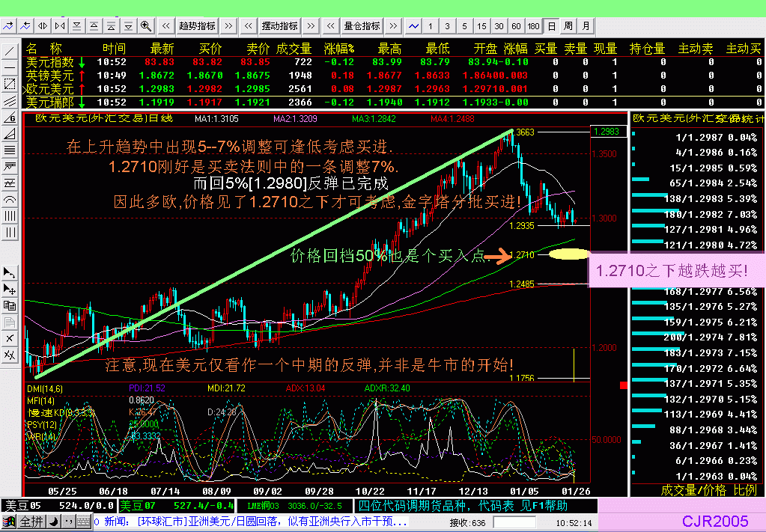The width and height of the screenshot is (766, 532).
Task: Click the 全拼 input method button
Action: pos(31,522)
